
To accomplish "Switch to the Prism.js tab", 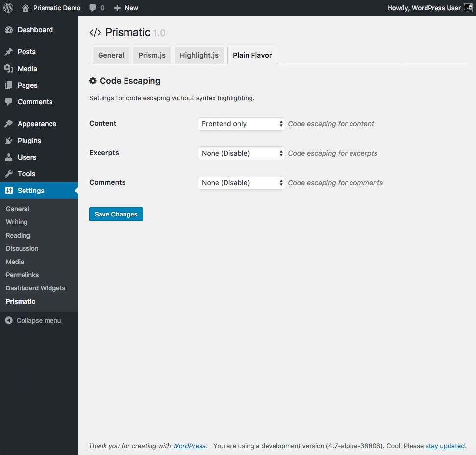I will pos(152,55).
